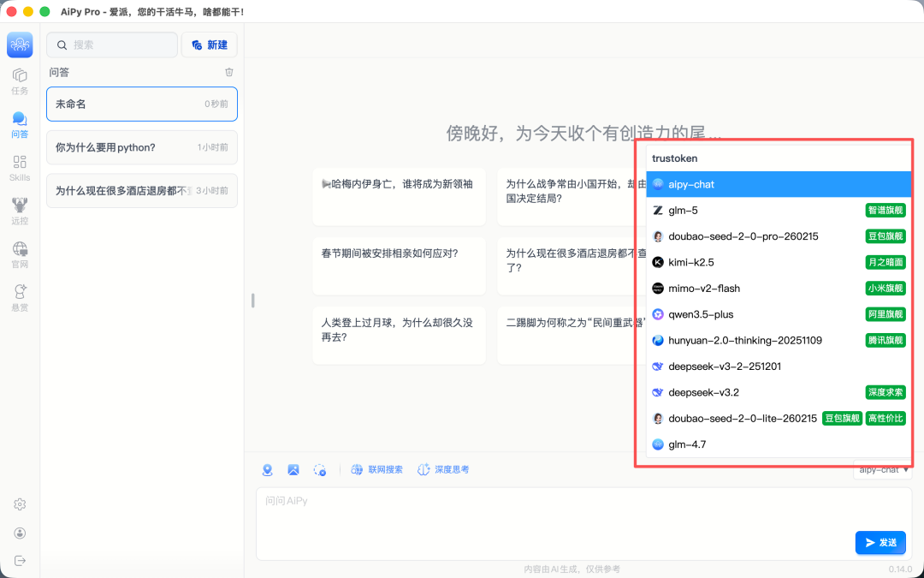This screenshot has width=924, height=578.
Task: Open the Skills sidebar section
Action: pos(20,168)
